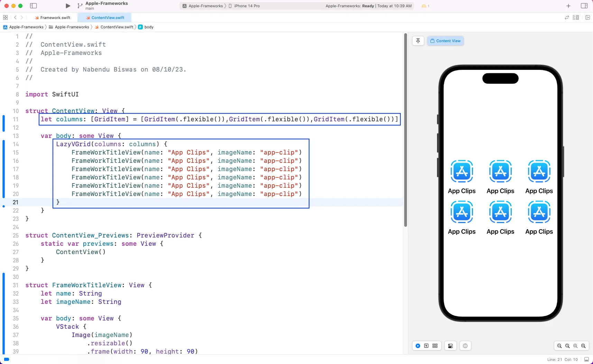
Task: Click 'static var previews' code line
Action: [102, 244]
